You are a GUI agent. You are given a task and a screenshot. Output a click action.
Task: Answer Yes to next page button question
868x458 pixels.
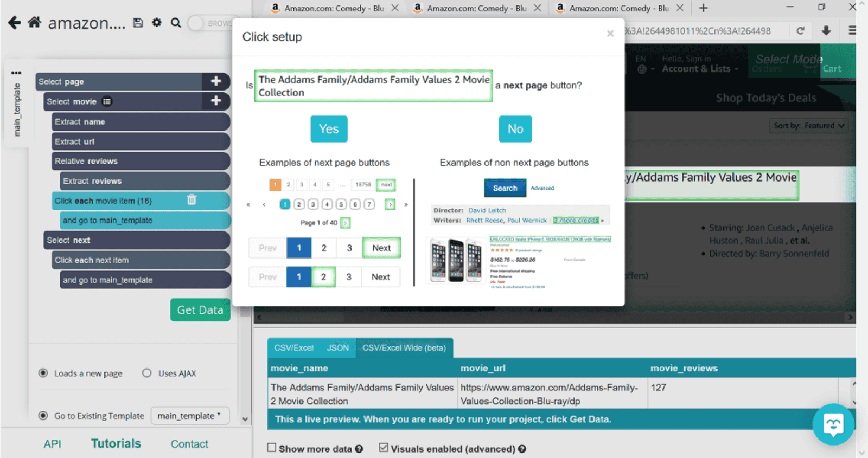click(x=329, y=129)
